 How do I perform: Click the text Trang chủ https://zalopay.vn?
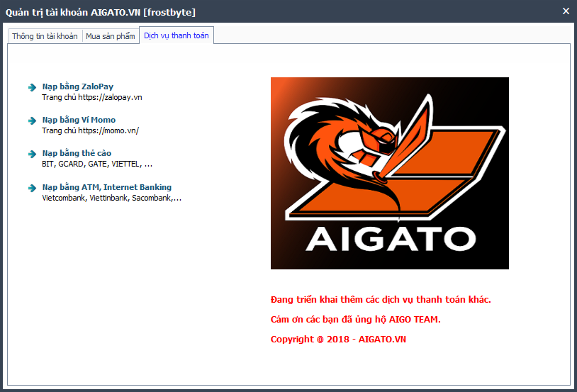tap(92, 97)
